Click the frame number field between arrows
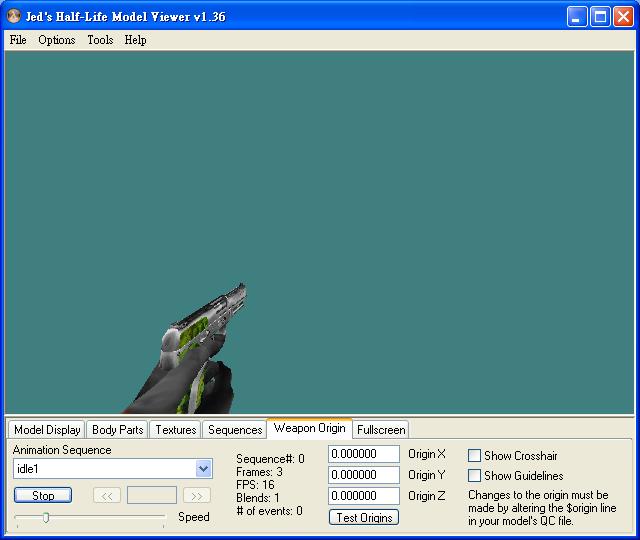This screenshot has width=640, height=540. pos(152,496)
